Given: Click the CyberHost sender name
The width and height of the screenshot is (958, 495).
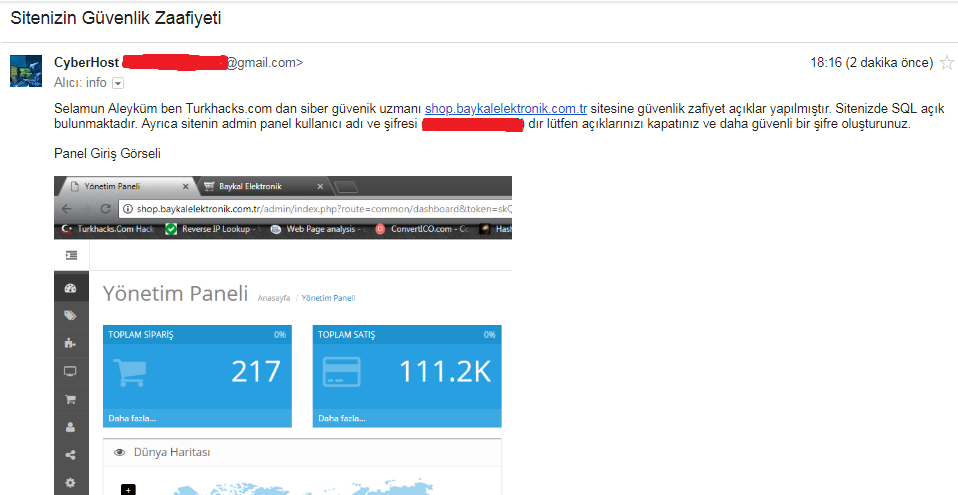Looking at the screenshot, I should [x=86, y=62].
